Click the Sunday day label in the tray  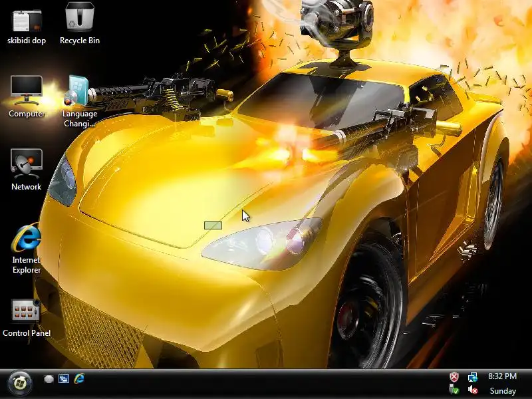click(x=503, y=391)
